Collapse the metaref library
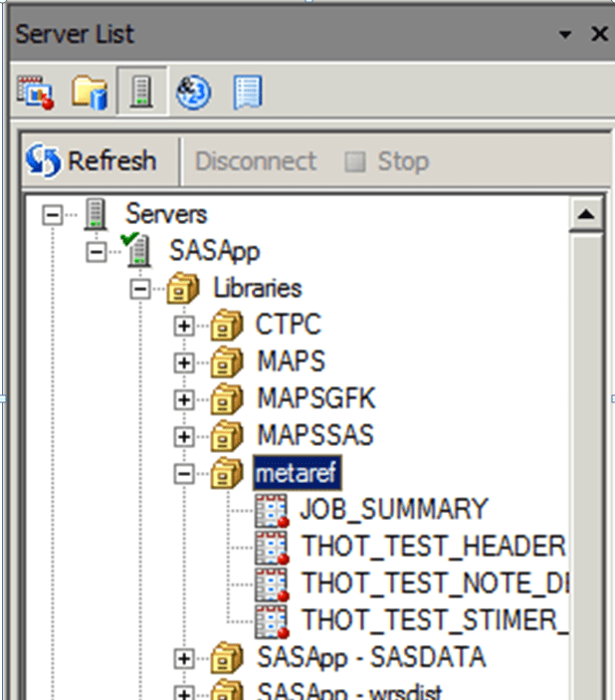The width and height of the screenshot is (615, 700). [x=184, y=474]
